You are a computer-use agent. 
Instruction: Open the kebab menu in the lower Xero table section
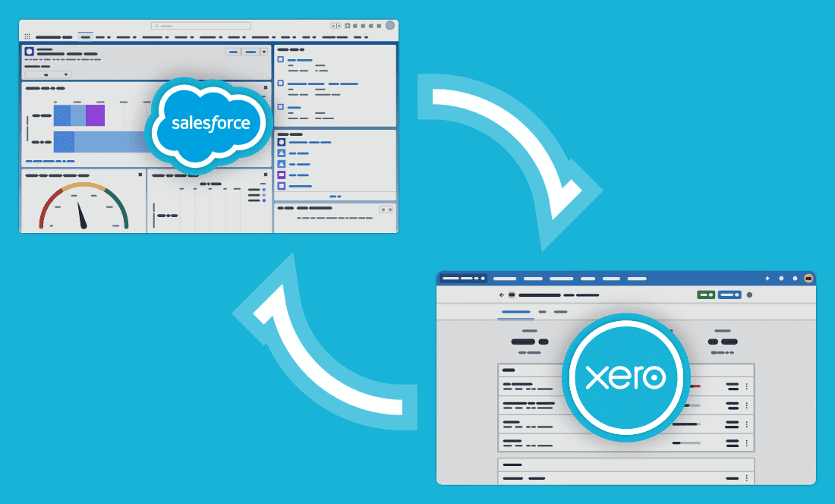747,478
